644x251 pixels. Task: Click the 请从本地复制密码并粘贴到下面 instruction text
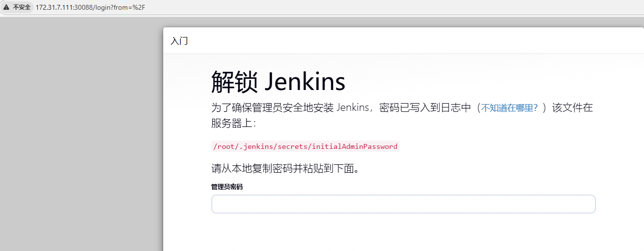[286, 169]
